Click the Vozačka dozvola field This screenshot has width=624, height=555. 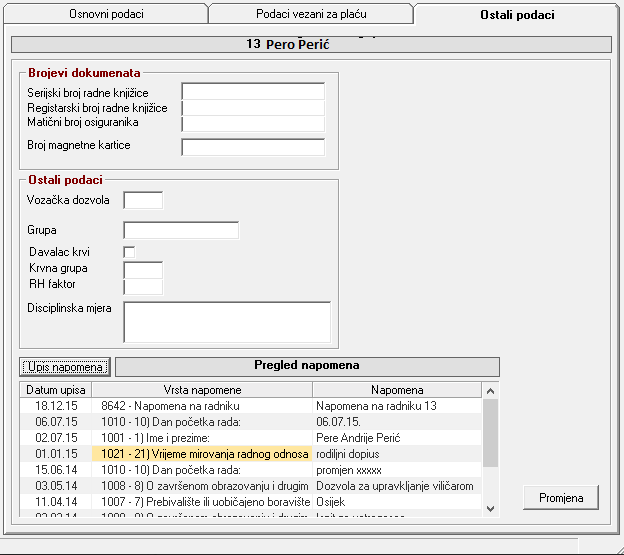[x=142, y=200]
